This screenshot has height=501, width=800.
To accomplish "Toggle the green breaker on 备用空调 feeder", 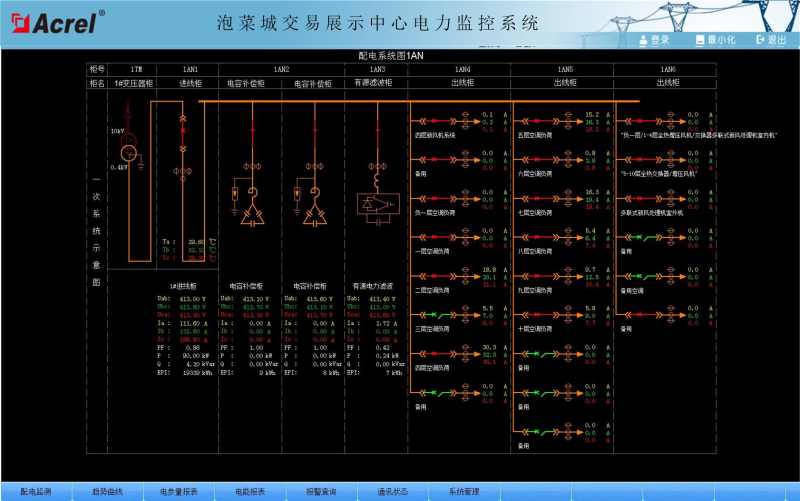I will 642,277.
